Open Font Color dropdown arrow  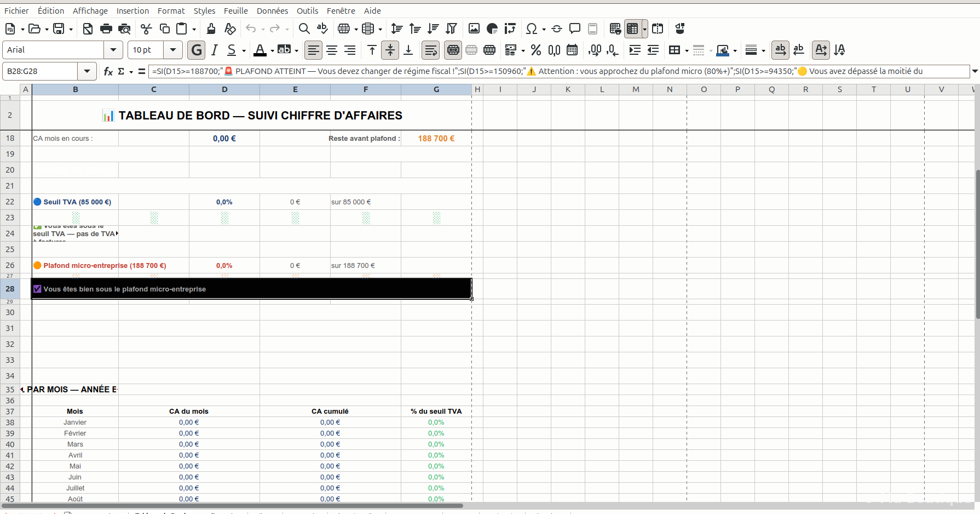[x=272, y=50]
